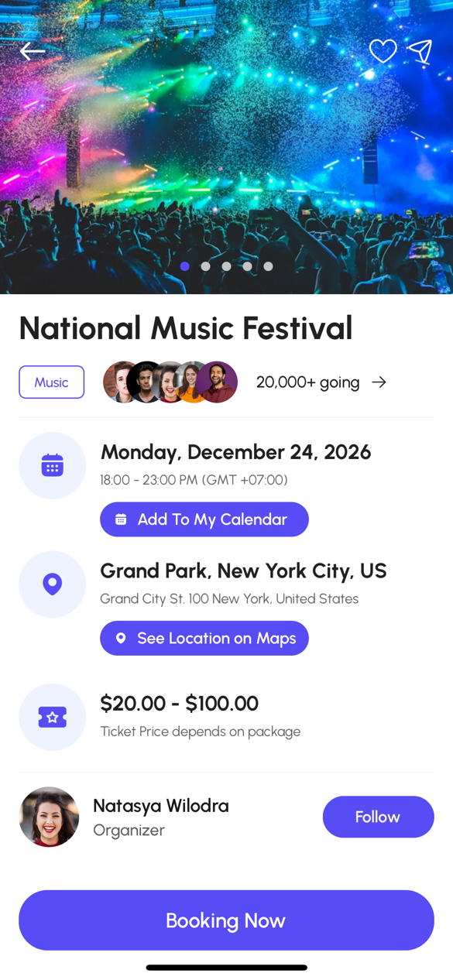Share the event using the send icon
Screen dimensions: 453x980
pos(420,52)
